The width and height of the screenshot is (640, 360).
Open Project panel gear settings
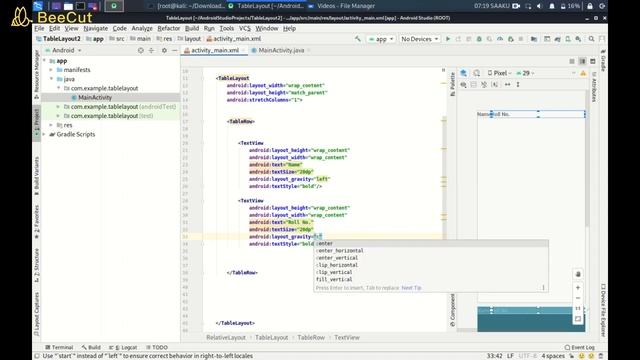tap(164, 50)
